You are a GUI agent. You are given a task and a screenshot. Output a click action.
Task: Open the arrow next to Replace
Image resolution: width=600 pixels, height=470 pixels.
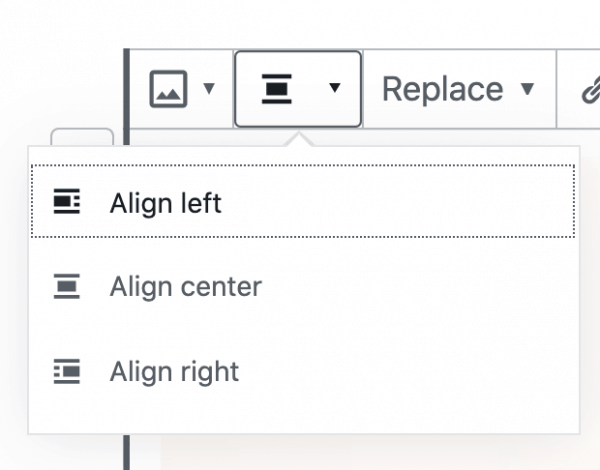point(527,89)
